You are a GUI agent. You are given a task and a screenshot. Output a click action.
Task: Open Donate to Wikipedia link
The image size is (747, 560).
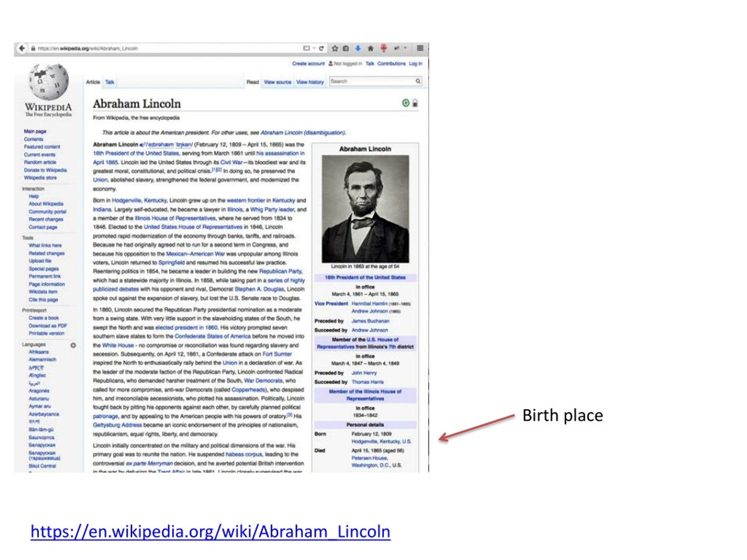45,170
